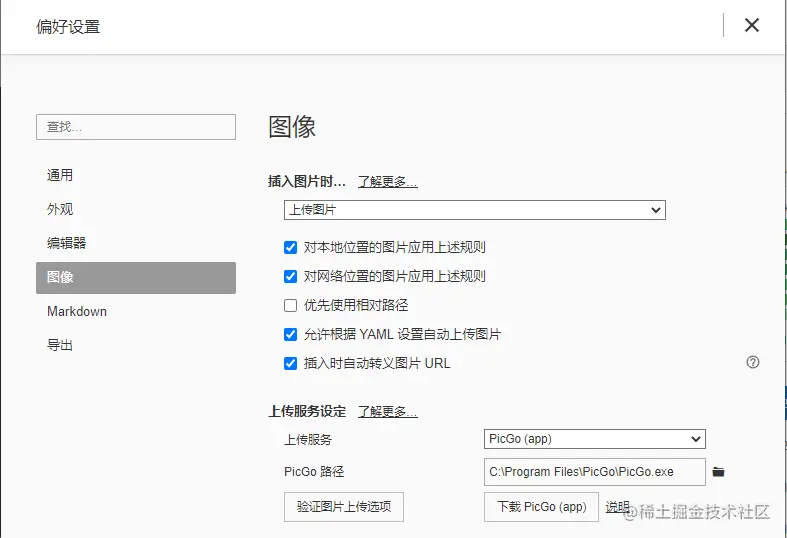
Task: Click the help question mark icon
Action: click(752, 362)
